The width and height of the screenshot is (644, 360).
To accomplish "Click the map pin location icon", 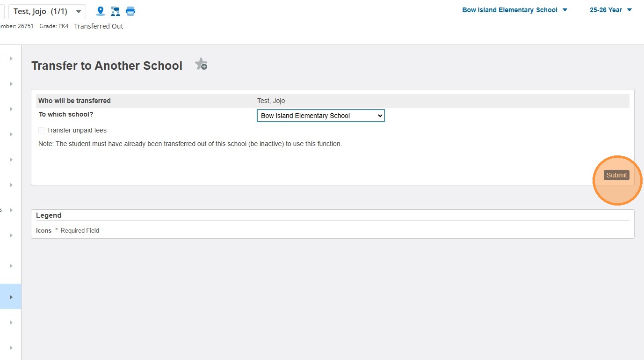I will (x=100, y=11).
